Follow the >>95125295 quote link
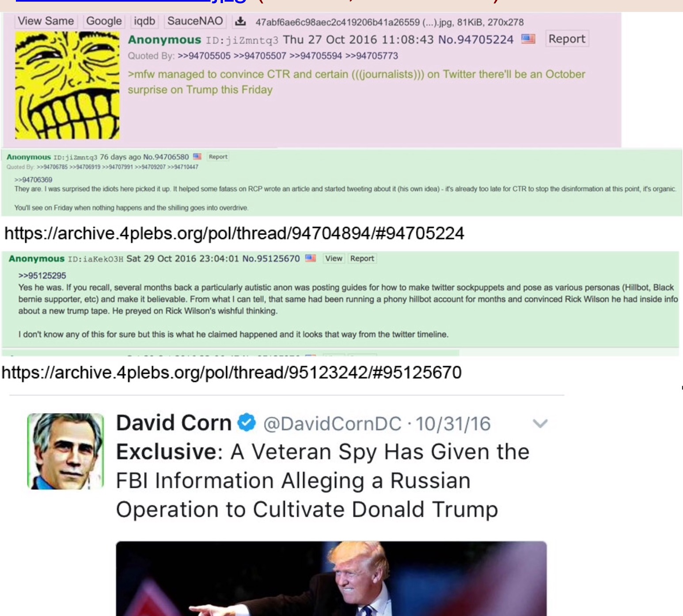 click(x=42, y=275)
